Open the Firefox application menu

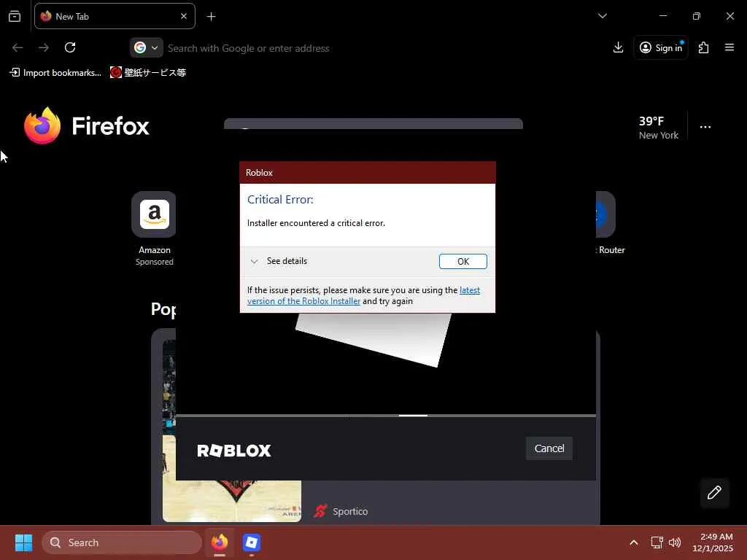tap(729, 47)
